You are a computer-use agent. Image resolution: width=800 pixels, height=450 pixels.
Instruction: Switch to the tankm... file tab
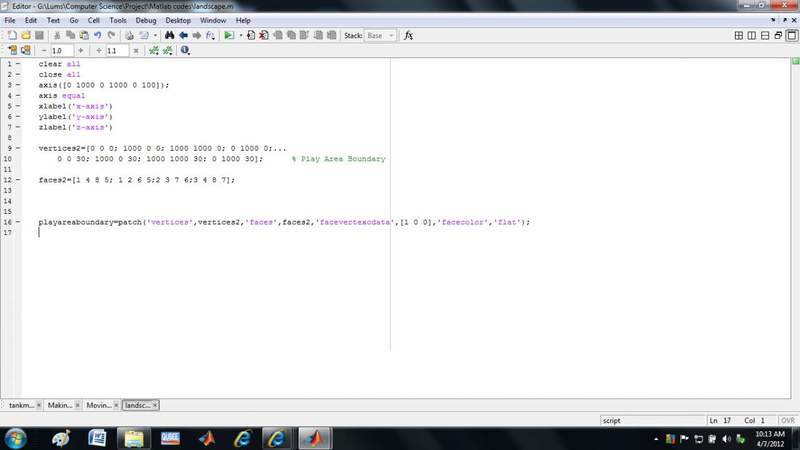tap(21, 405)
